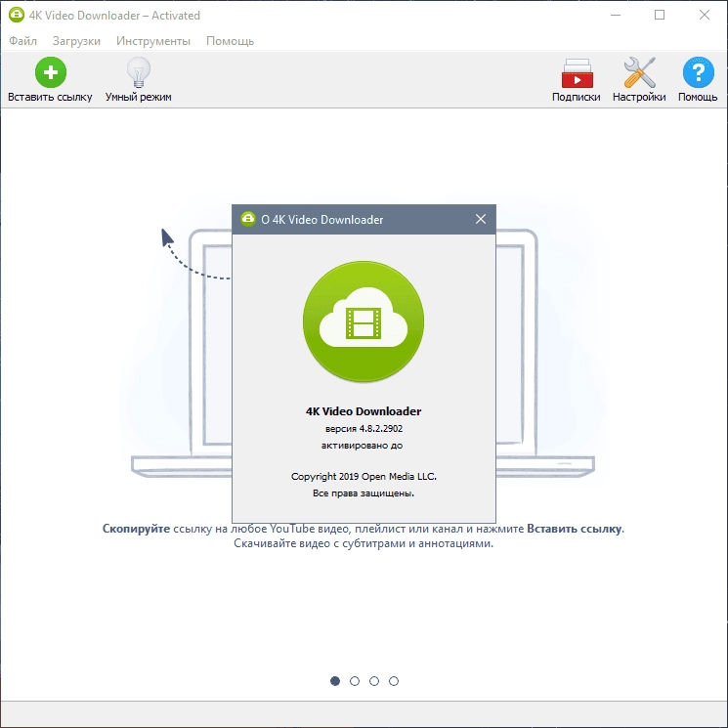Click the 'активировано до' text

tap(363, 446)
